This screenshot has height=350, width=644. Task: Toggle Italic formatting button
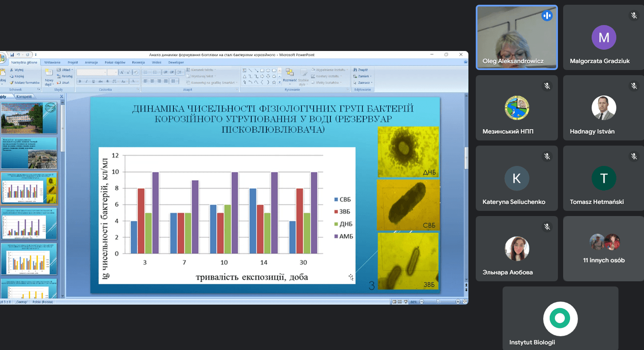[x=87, y=81]
